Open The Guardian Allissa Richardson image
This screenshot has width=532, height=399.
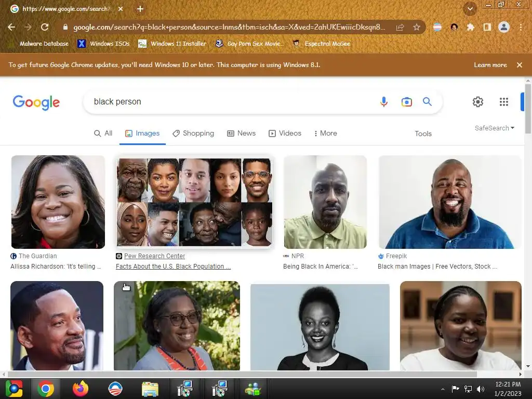(58, 202)
